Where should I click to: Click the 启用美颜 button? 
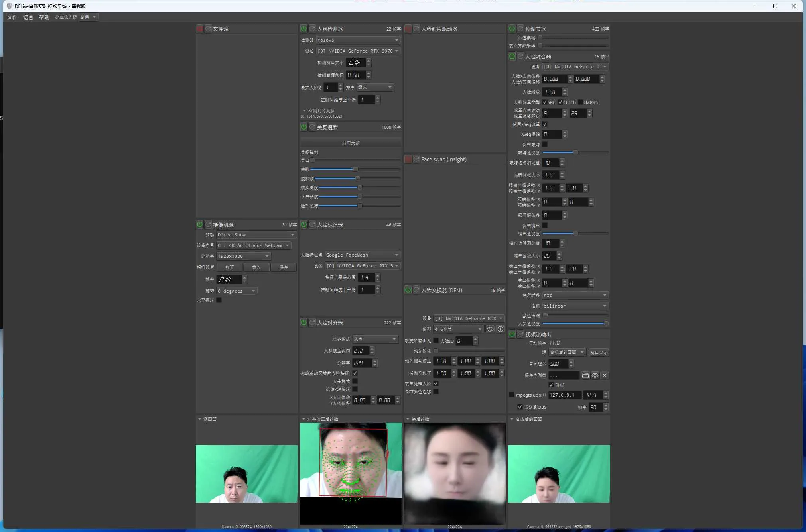350,142
